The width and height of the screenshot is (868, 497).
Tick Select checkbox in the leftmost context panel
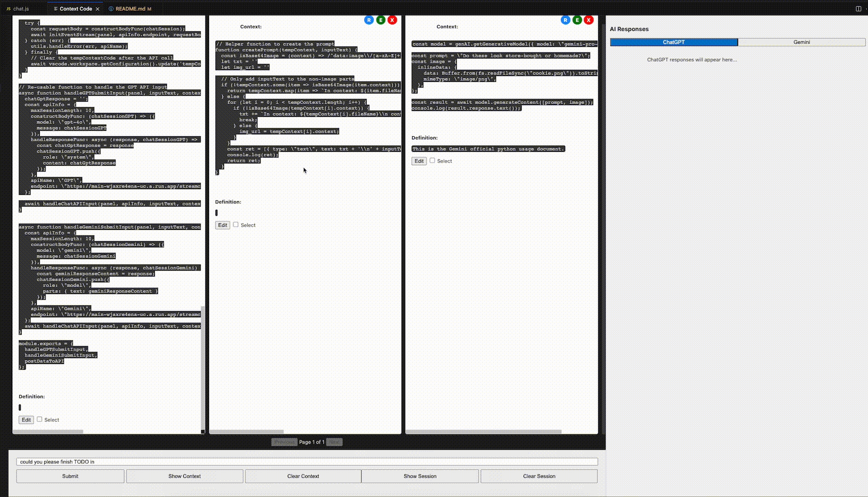click(40, 419)
